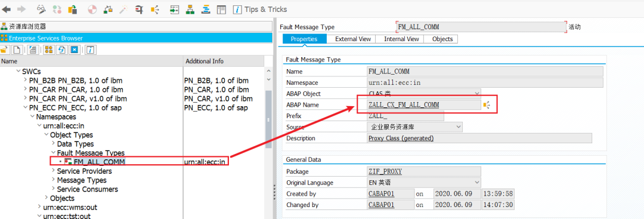Viewport: 644px width, 219px height.
Task: Activate using the magic wand icon
Action: click(x=123, y=9)
